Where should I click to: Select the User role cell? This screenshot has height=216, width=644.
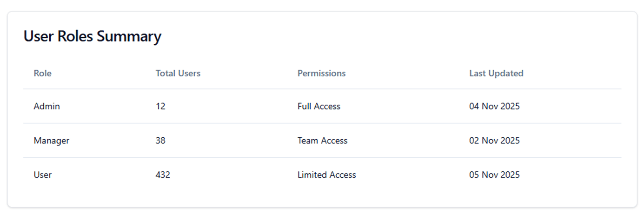(43, 175)
